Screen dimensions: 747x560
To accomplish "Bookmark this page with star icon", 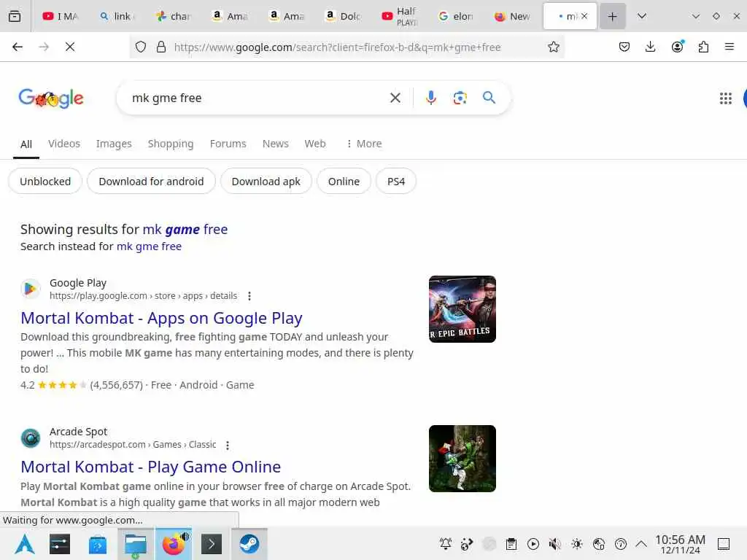I will tap(553, 47).
